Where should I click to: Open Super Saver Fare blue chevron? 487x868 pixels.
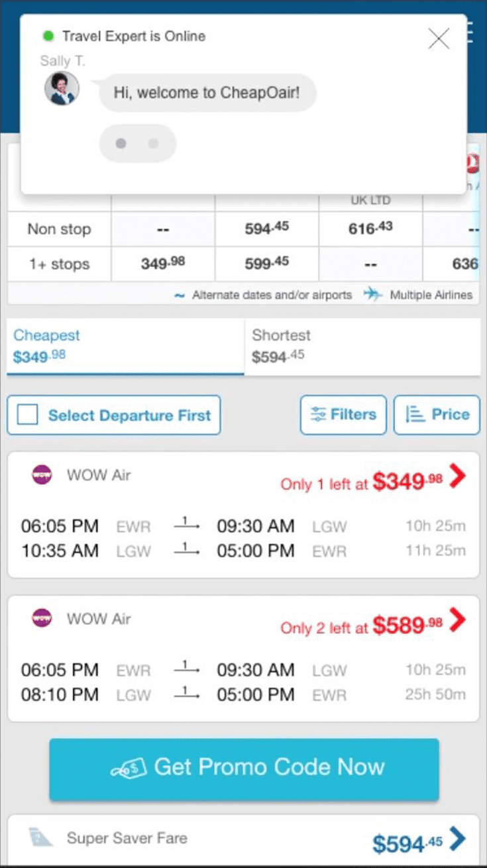[x=457, y=838]
